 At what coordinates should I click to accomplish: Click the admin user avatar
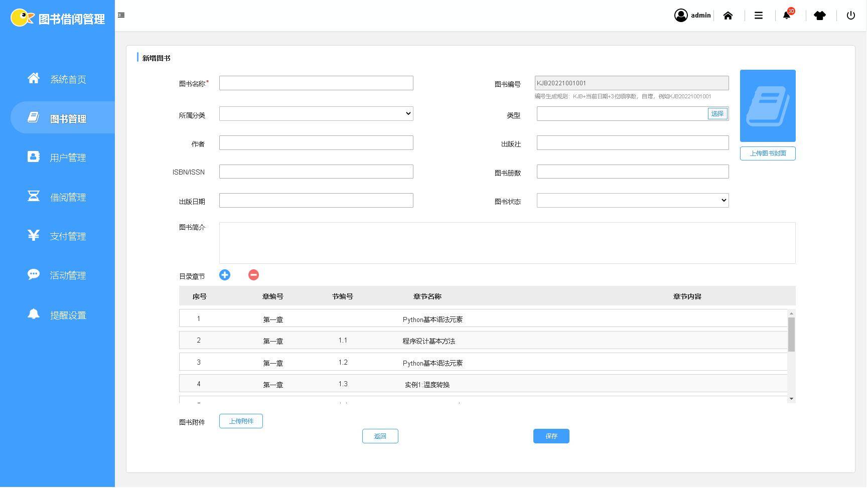(681, 16)
